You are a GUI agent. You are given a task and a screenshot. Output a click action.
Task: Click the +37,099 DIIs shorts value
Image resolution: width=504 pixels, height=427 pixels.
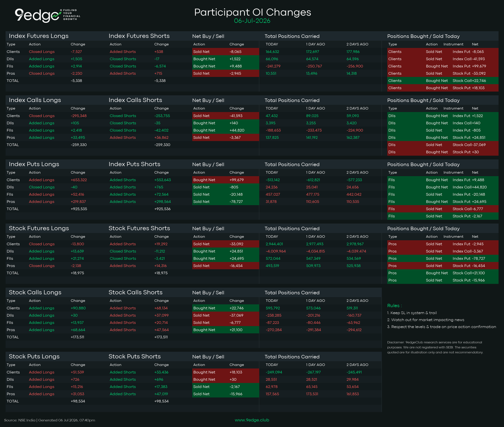click(161, 315)
